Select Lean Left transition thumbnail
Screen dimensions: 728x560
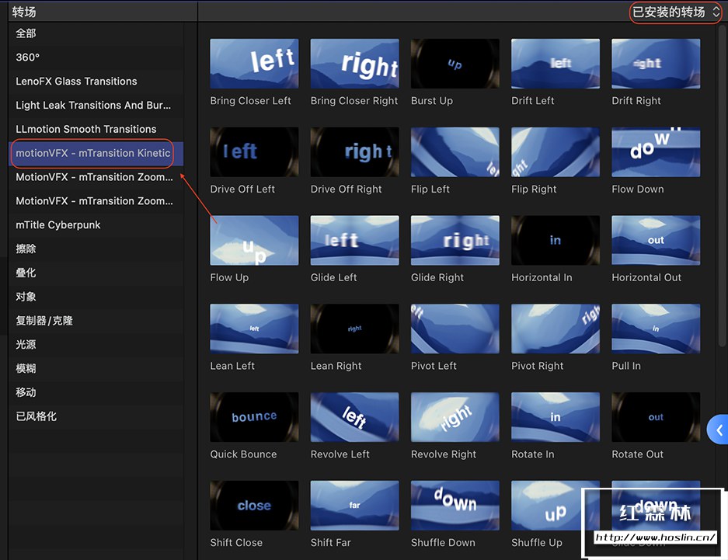pos(254,329)
